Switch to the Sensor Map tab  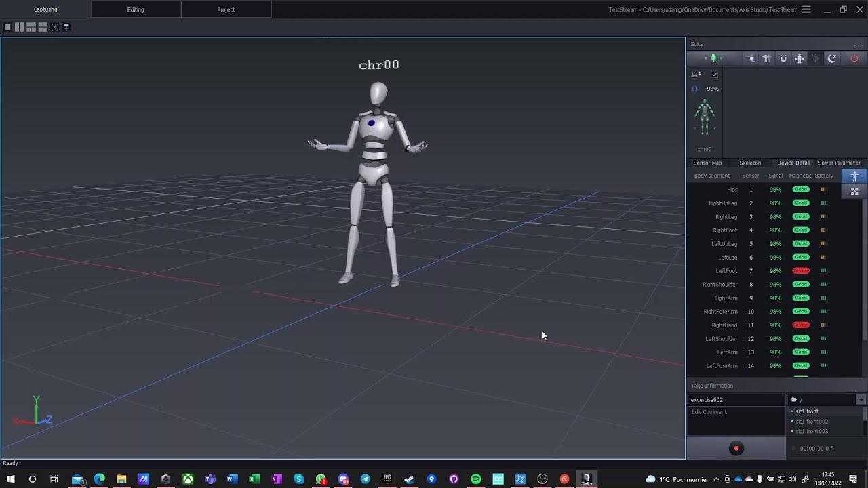(x=707, y=163)
